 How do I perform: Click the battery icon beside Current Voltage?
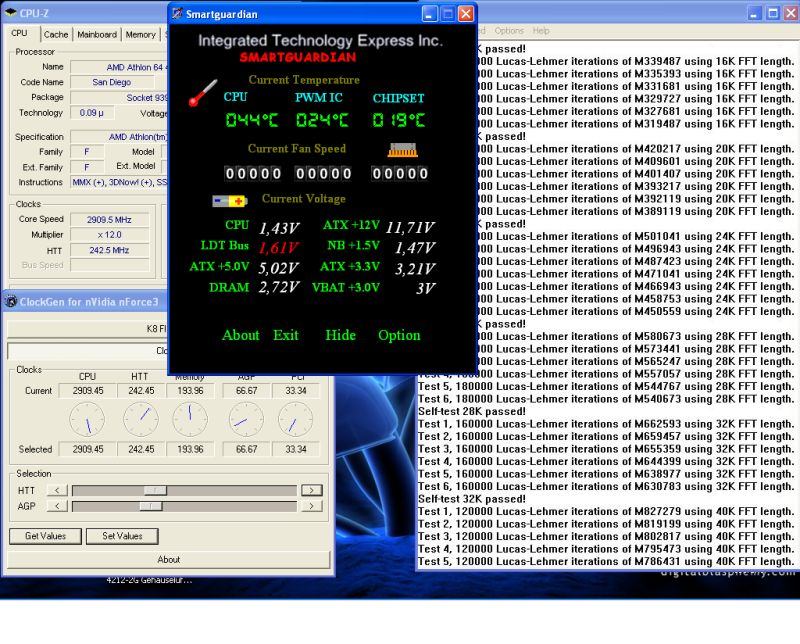pos(230,201)
